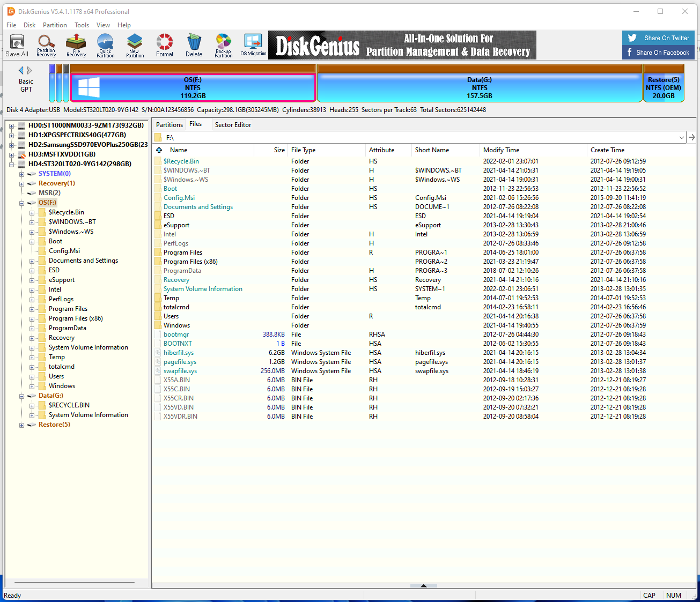
Task: Open the Tools menu
Action: (x=82, y=25)
